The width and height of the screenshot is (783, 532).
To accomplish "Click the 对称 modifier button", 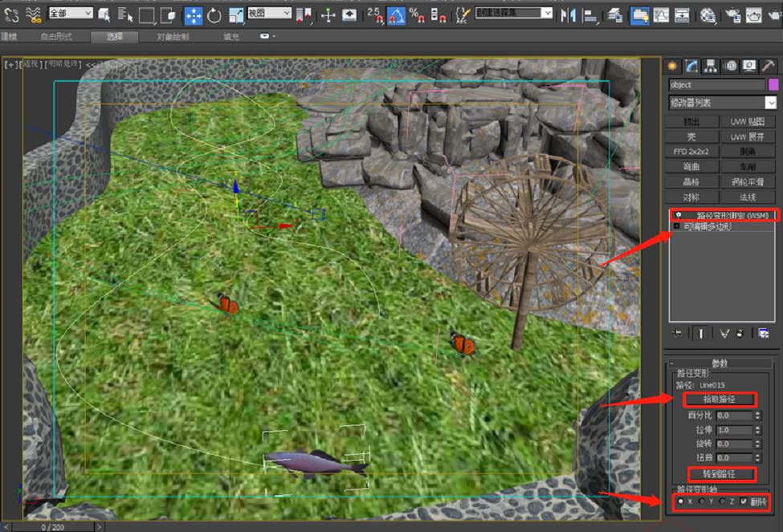I will coord(691,197).
